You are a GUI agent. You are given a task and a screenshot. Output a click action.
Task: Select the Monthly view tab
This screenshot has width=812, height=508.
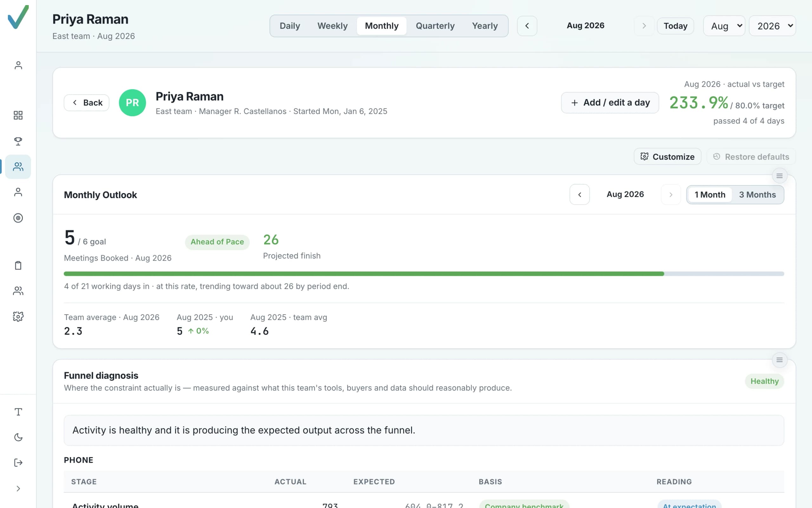tap(382, 26)
